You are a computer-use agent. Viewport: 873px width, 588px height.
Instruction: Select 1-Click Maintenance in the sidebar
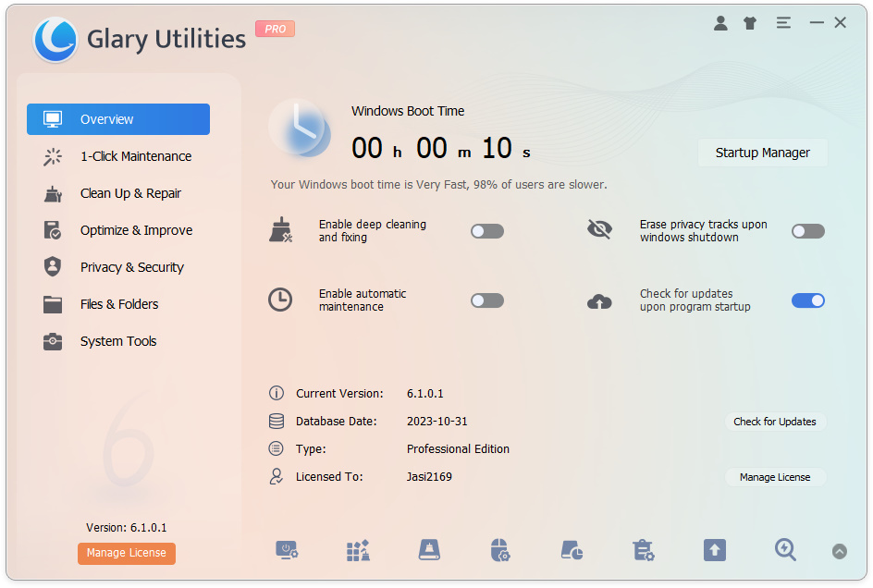[x=118, y=156]
